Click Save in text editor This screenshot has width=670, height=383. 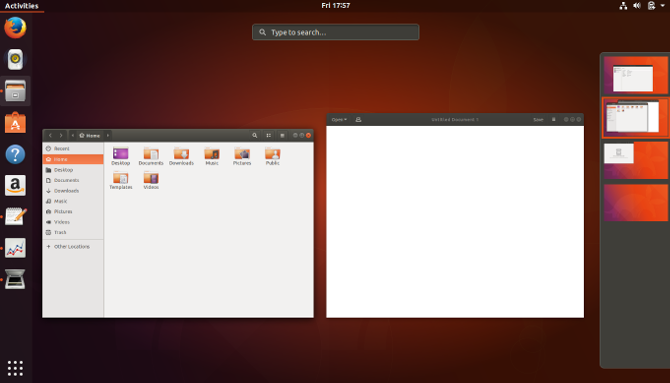click(538, 120)
